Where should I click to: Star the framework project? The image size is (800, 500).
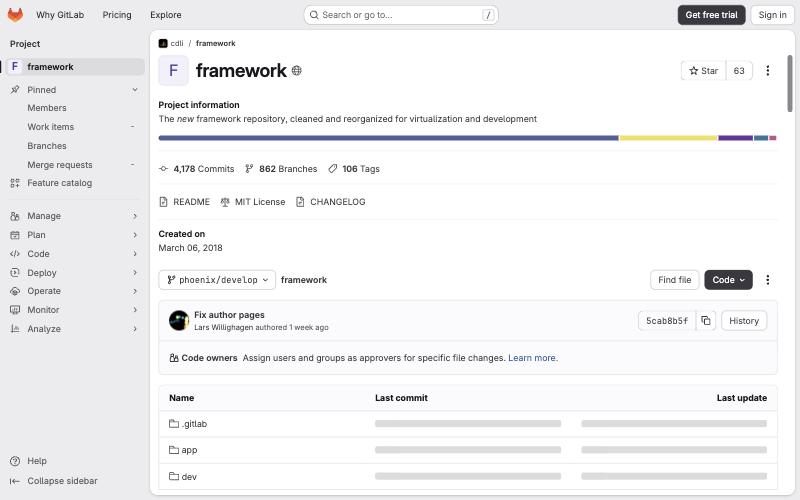tap(704, 70)
